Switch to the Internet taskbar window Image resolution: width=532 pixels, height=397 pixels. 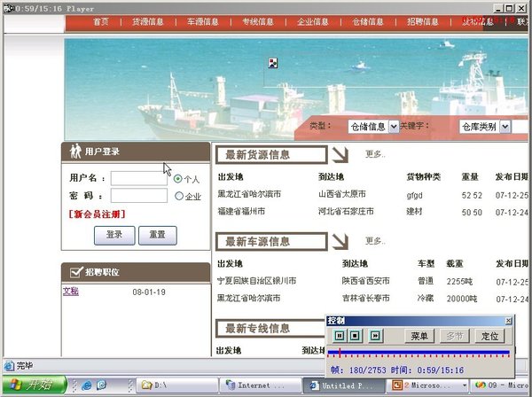[260, 385]
